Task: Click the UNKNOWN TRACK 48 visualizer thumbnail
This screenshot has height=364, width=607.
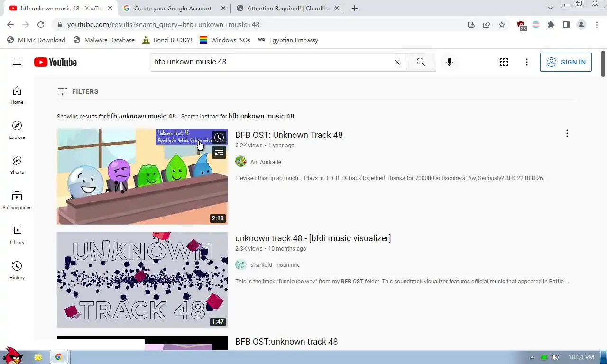Action: (142, 280)
